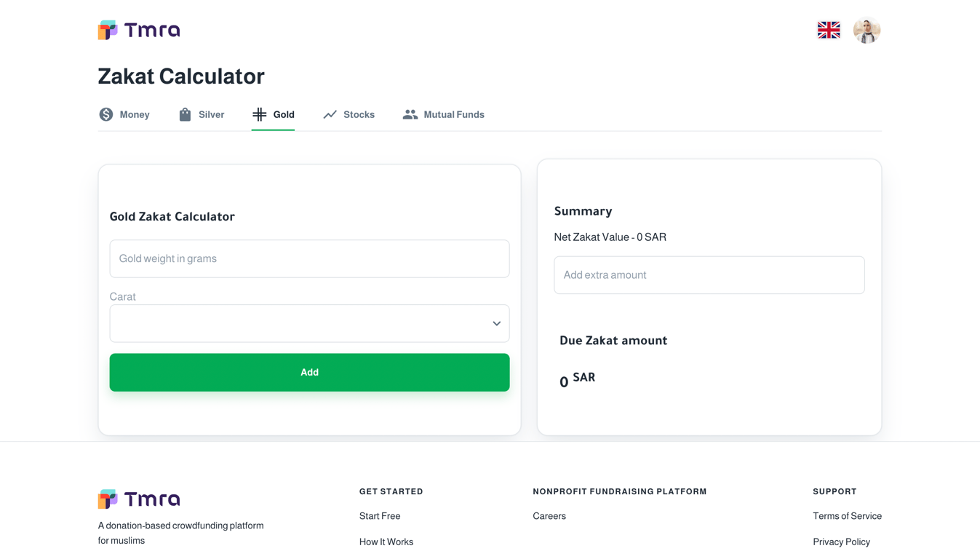The image size is (980, 559).
Task: Click the Carat dropdown chevron arrow
Action: coord(496,323)
